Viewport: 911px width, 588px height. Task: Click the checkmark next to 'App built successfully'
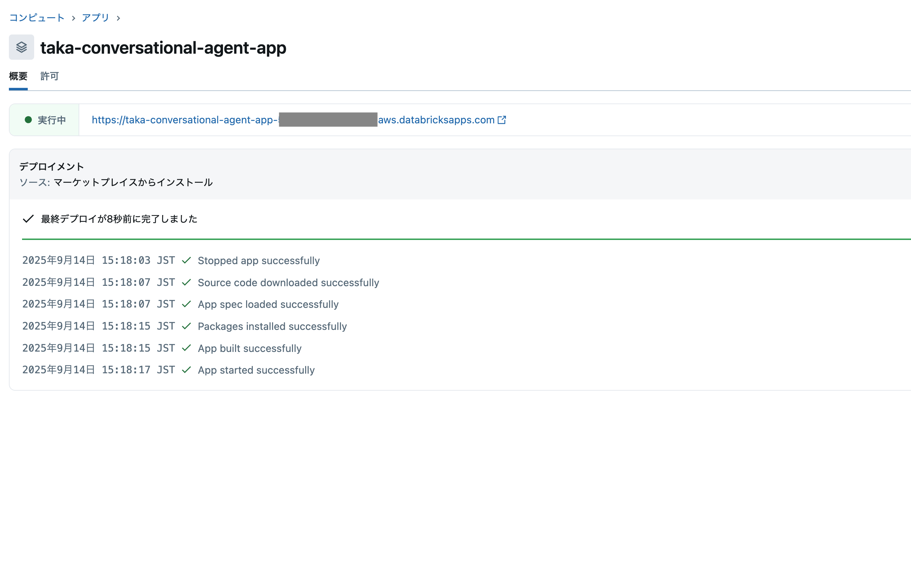click(187, 347)
